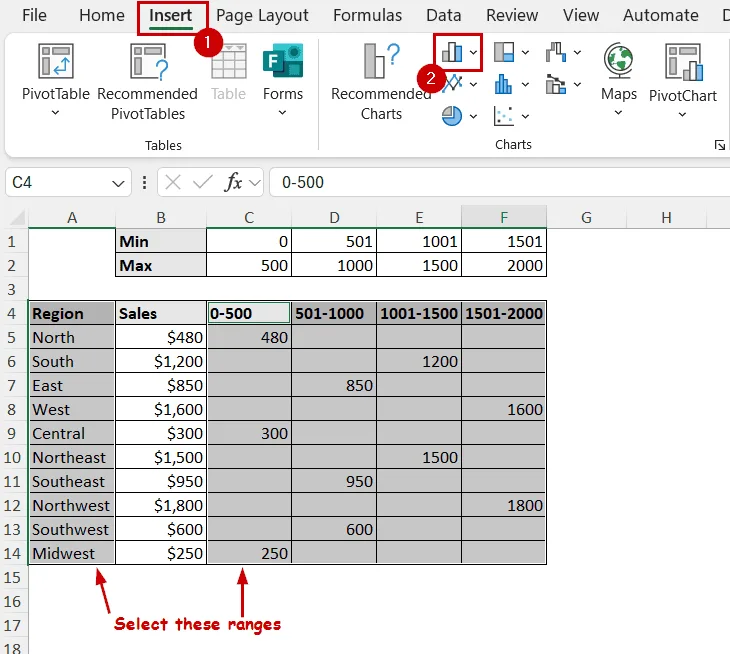Insert a scatter or bubble chart
Image resolution: width=730 pixels, height=654 pixels.
click(x=504, y=116)
